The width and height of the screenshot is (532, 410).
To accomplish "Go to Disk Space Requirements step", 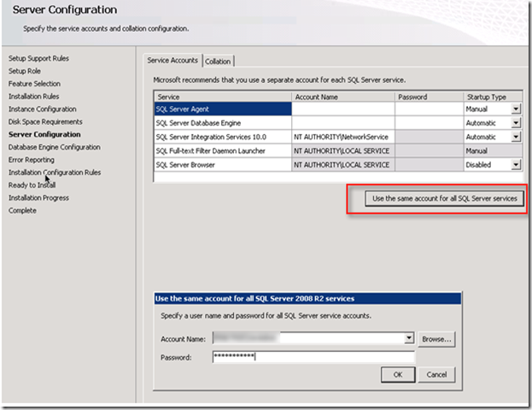I will pyautogui.click(x=45, y=121).
